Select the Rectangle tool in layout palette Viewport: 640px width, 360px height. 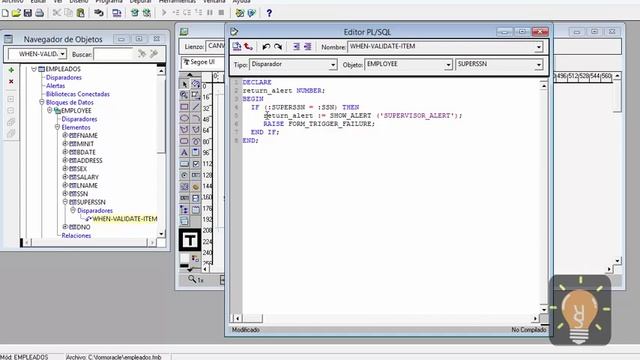tap(184, 107)
